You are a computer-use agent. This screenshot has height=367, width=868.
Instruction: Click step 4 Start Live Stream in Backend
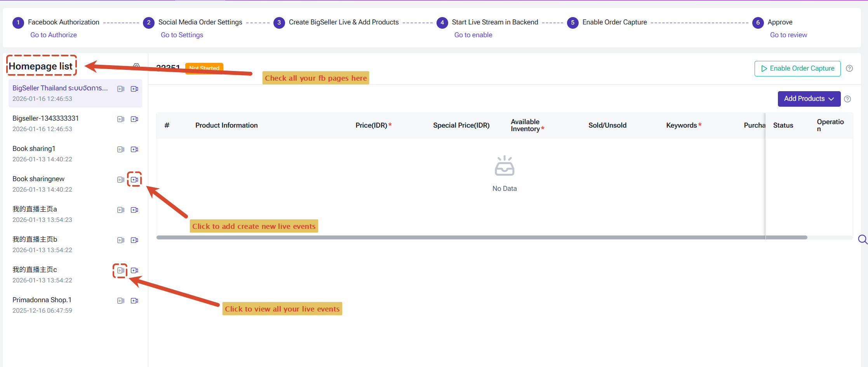pyautogui.click(x=487, y=23)
